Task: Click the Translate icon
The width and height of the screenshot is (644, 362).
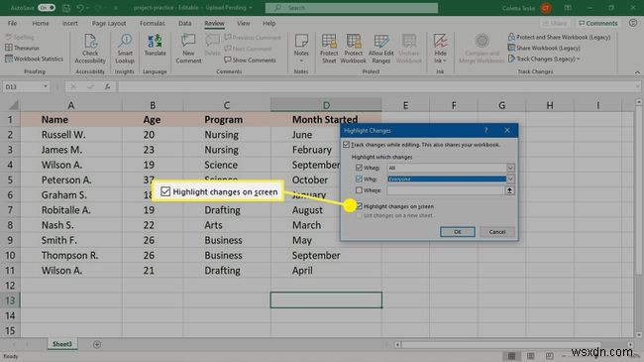Action: (x=155, y=46)
